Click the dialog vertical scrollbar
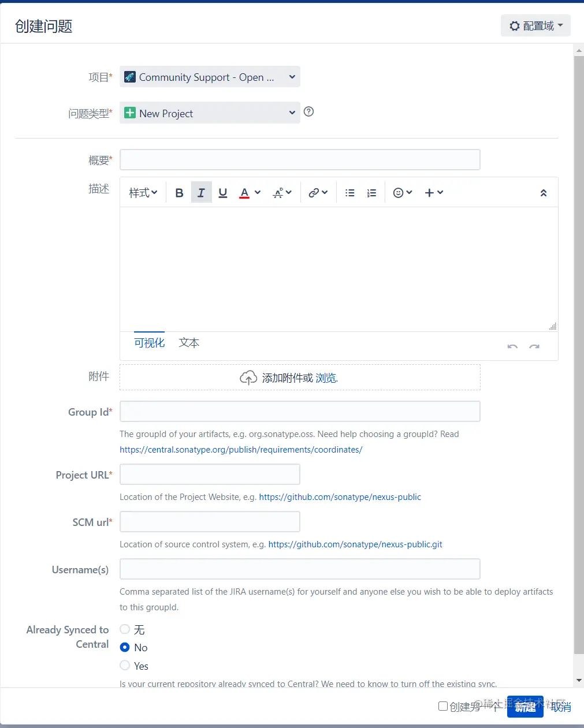The height and width of the screenshot is (728, 584). pyautogui.click(x=579, y=354)
